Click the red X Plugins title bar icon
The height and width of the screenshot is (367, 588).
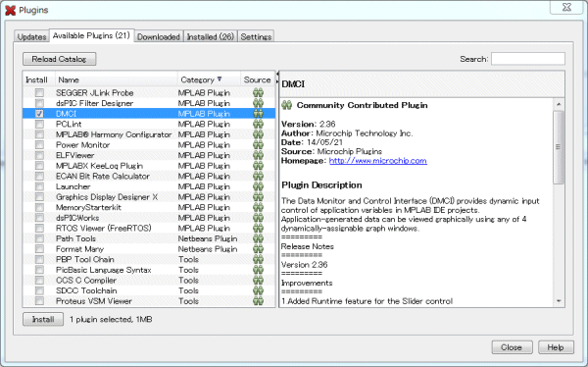10,10
